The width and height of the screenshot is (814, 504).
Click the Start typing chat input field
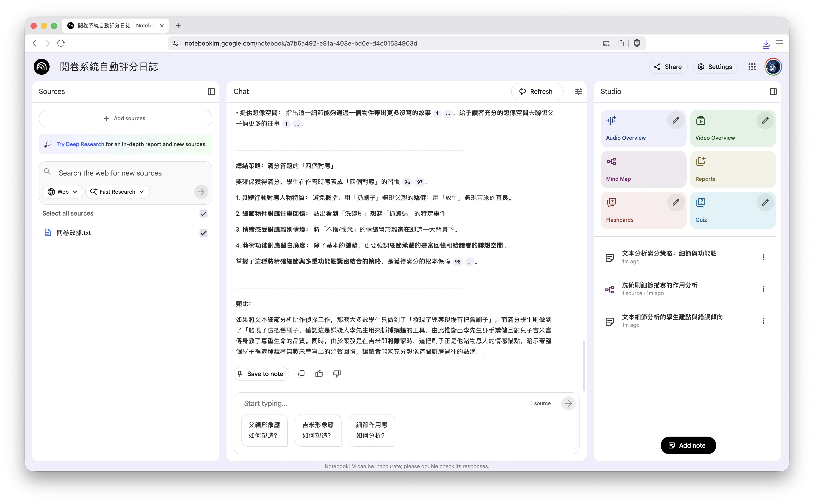[334, 403]
